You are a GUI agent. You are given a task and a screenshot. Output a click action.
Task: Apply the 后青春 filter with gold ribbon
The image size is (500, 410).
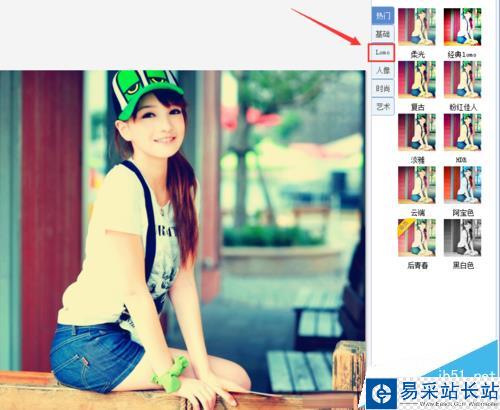(417, 238)
